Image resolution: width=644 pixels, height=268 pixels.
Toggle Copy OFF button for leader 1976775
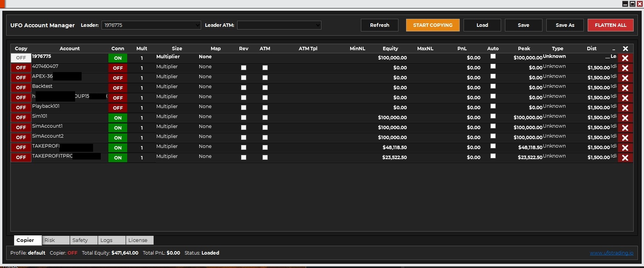click(x=21, y=58)
